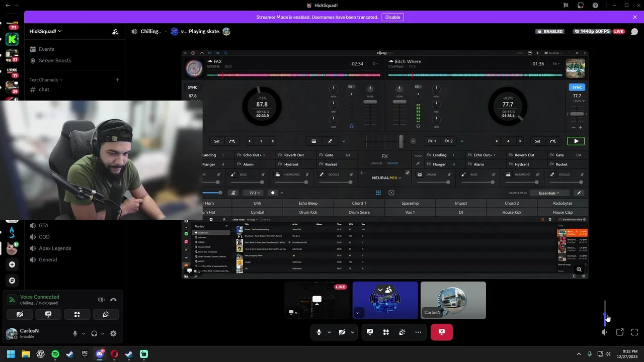Open the Kick server icon in server list
644x362 pixels.
click(12, 40)
